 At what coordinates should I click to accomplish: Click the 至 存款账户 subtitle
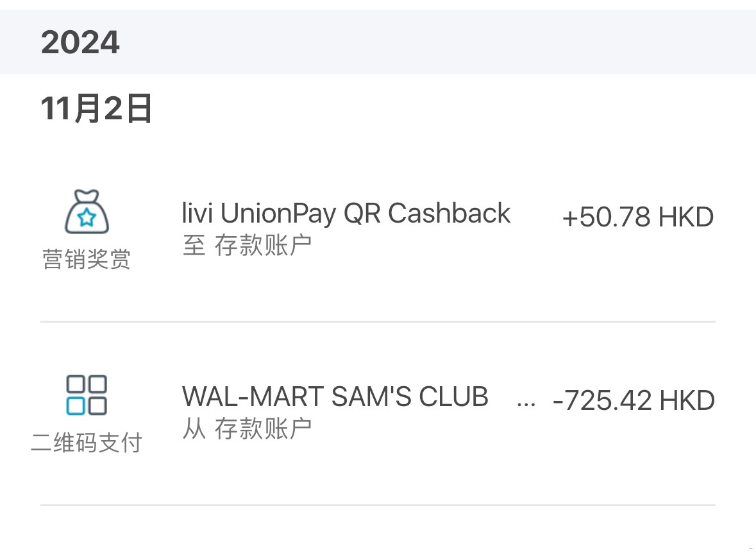tap(247, 245)
